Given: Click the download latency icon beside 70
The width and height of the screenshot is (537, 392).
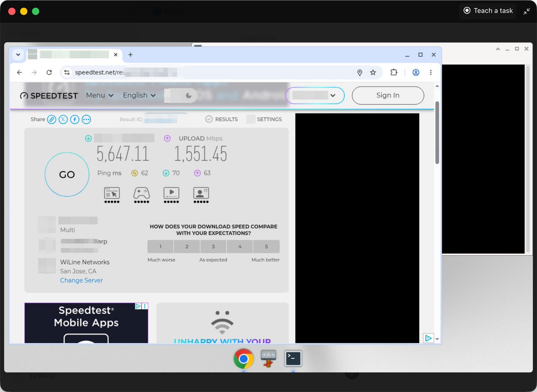Looking at the screenshot, I should pyautogui.click(x=166, y=173).
